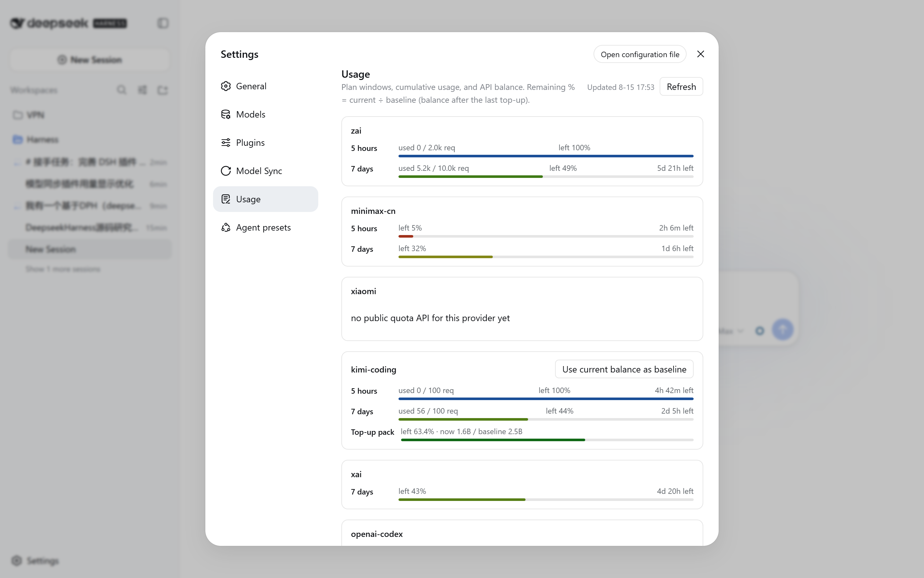Click the minimax-cn 5 hours red progress bar
This screenshot has height=578, width=924.
546,236
